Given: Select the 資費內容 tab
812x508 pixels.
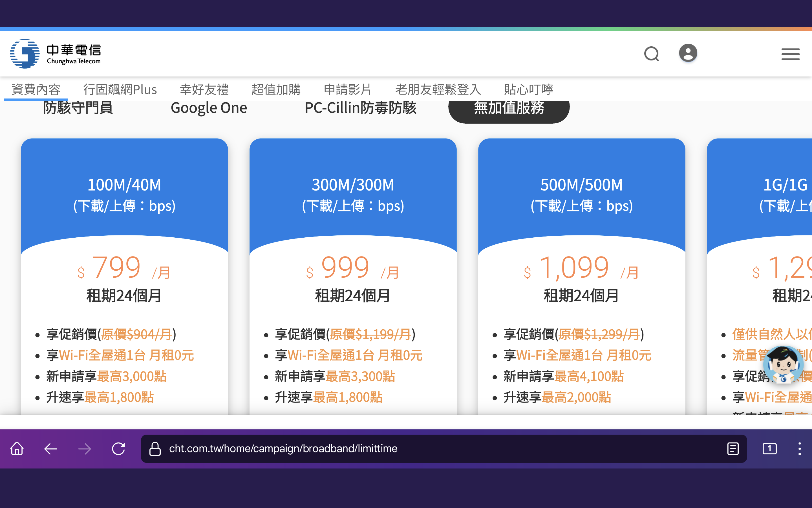Looking at the screenshot, I should [36, 89].
